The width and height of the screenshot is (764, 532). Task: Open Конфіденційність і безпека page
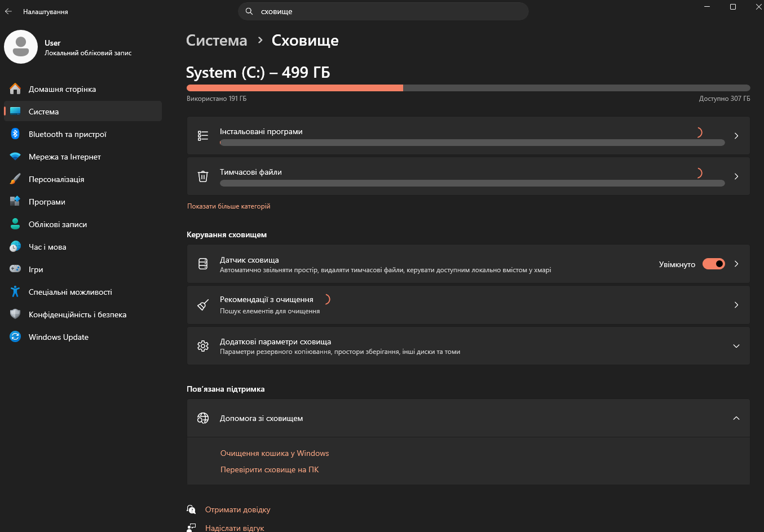coord(83,314)
